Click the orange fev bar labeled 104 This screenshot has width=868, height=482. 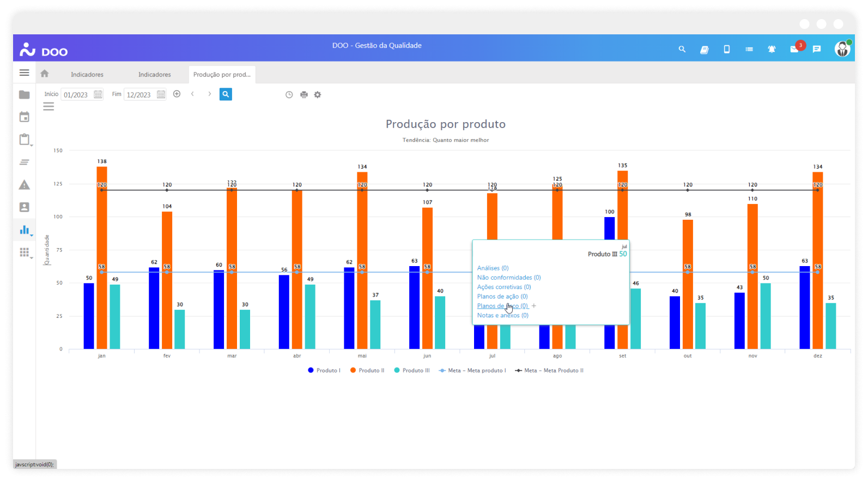tap(167, 280)
